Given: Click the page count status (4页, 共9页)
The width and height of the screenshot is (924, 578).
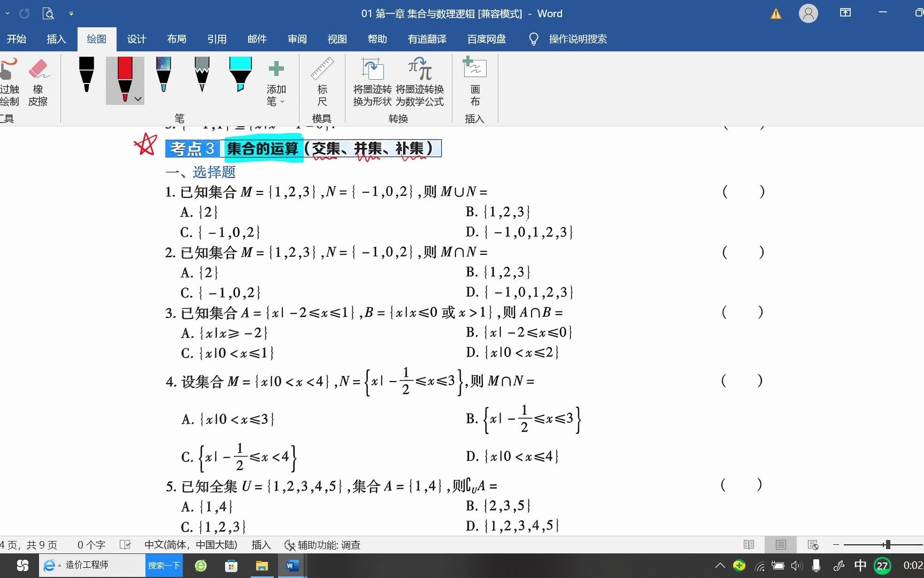Looking at the screenshot, I should pyautogui.click(x=28, y=545).
